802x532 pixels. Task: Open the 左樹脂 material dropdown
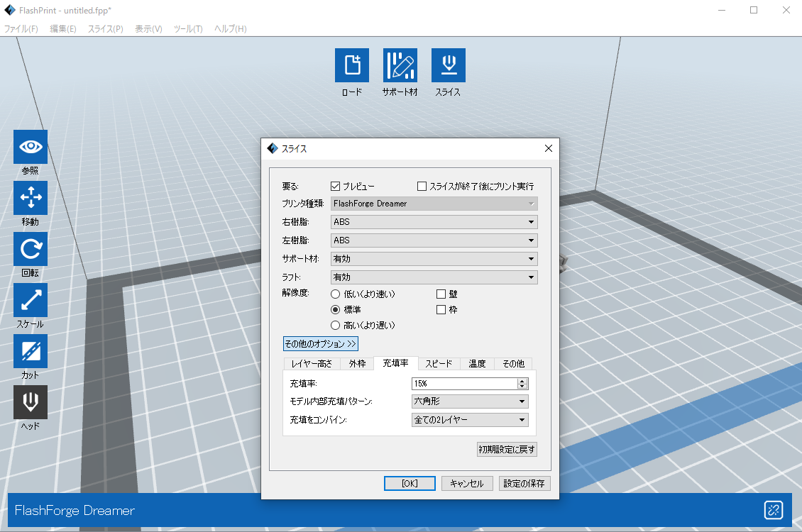coord(434,240)
